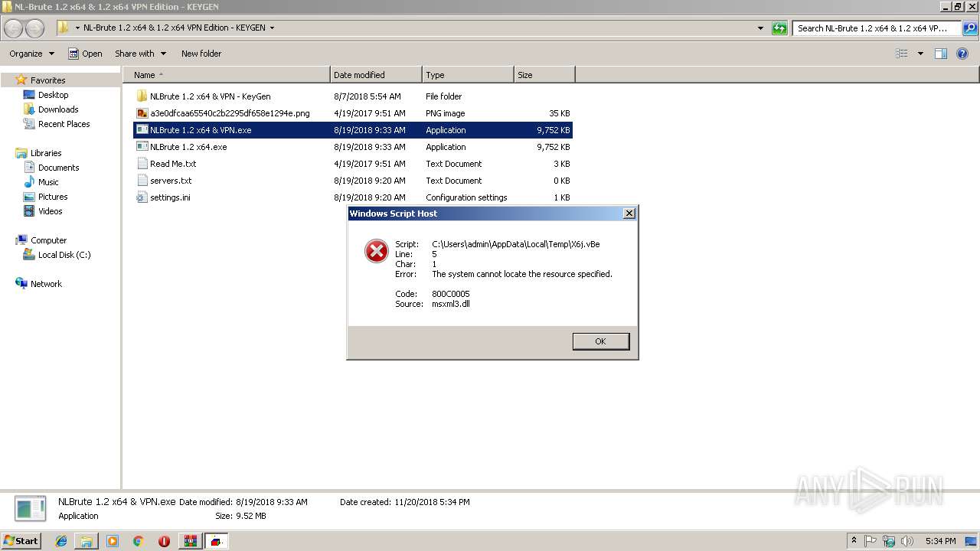Show hidden tray icons arrow
This screenshot has height=551, width=980.
[x=854, y=541]
